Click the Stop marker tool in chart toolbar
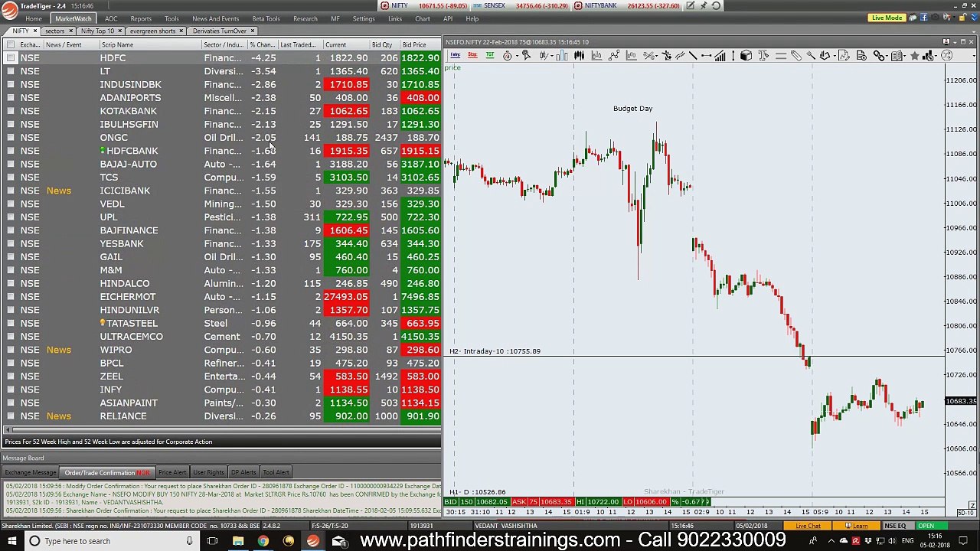Viewport: 980px width, 551px height. [x=472, y=55]
